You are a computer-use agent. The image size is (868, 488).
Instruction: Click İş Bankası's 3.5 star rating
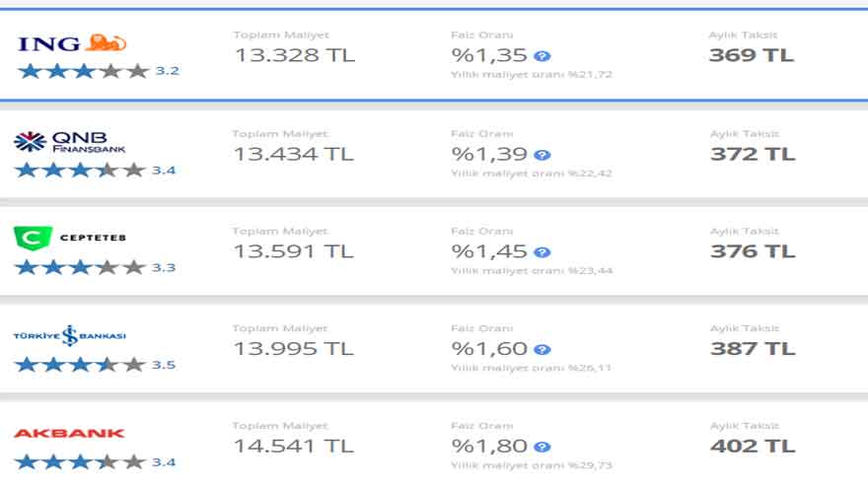point(95,365)
